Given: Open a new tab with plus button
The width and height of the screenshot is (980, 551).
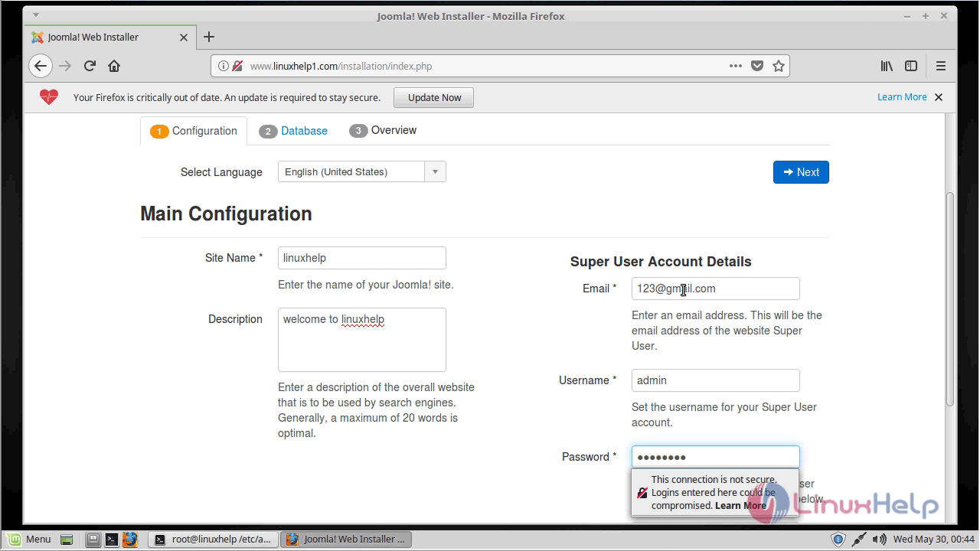Looking at the screenshot, I should pyautogui.click(x=209, y=37).
